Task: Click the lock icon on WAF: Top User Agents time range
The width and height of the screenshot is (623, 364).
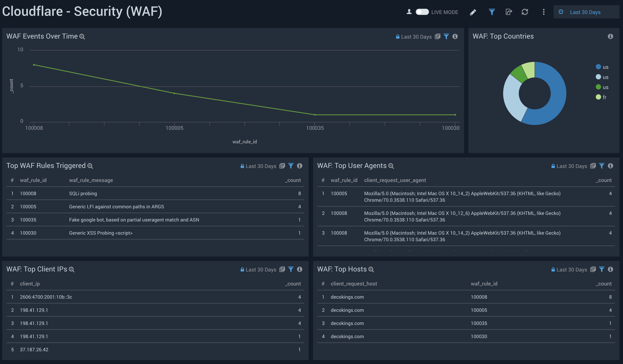Action: pyautogui.click(x=553, y=166)
